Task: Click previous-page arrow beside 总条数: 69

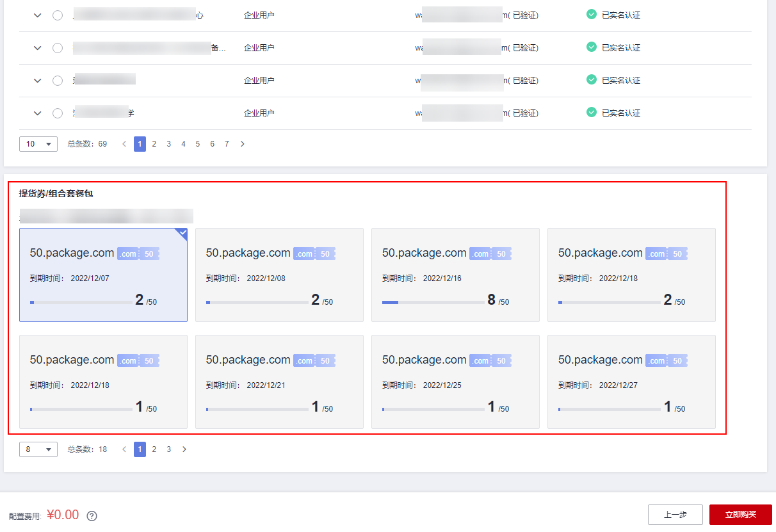Action: point(124,144)
